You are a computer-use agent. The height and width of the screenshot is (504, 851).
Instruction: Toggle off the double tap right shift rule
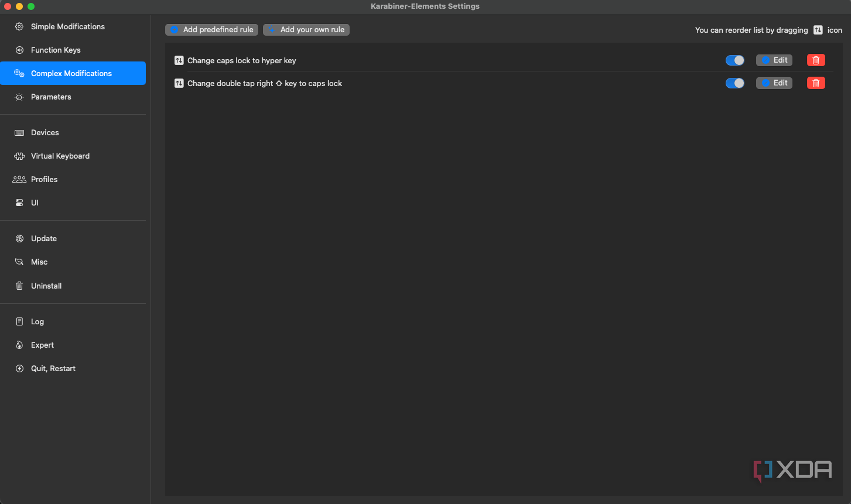[735, 83]
